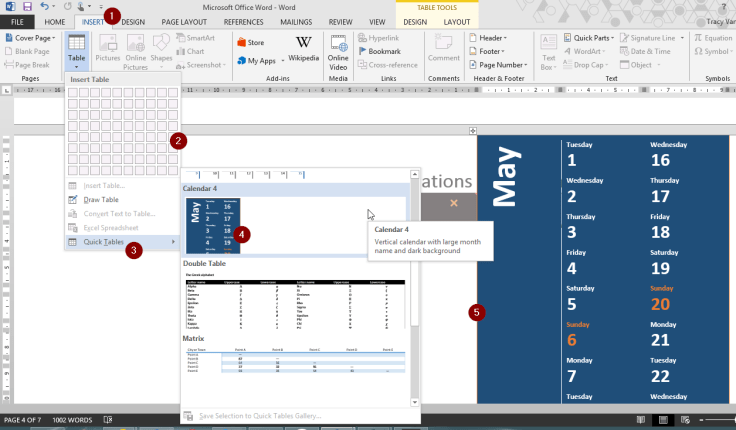Click the word count in status bar
The height and width of the screenshot is (430, 736).
(x=72, y=420)
